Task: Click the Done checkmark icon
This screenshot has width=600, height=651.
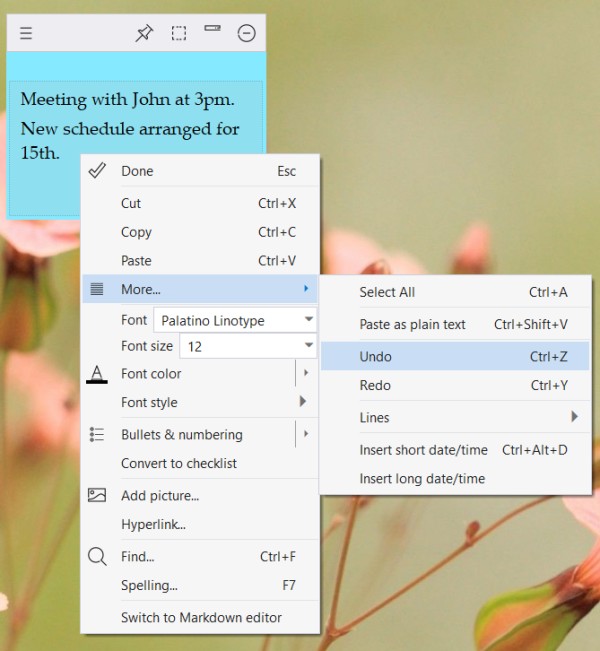Action: 97,171
